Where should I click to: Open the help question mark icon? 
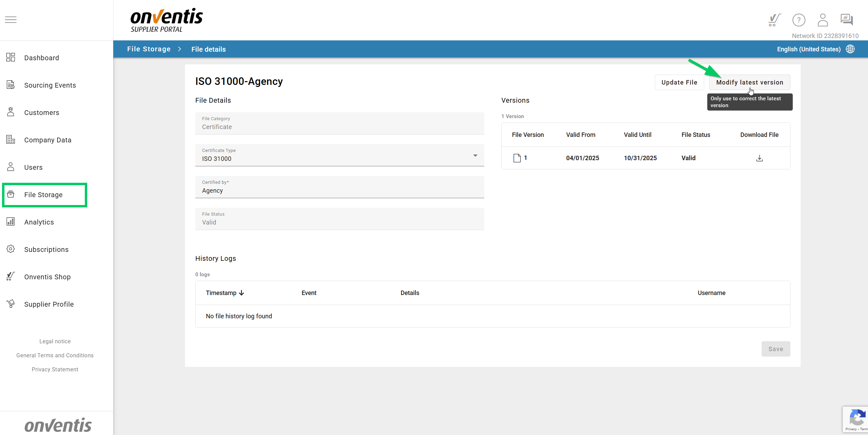799,20
